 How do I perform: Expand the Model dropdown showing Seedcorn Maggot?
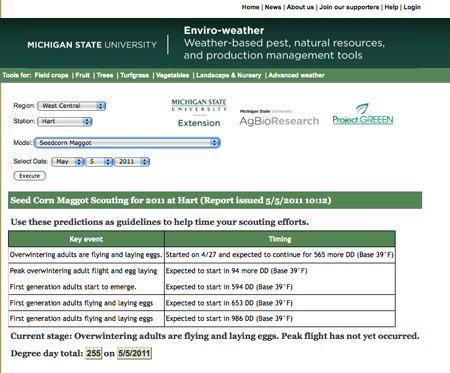tap(127, 143)
